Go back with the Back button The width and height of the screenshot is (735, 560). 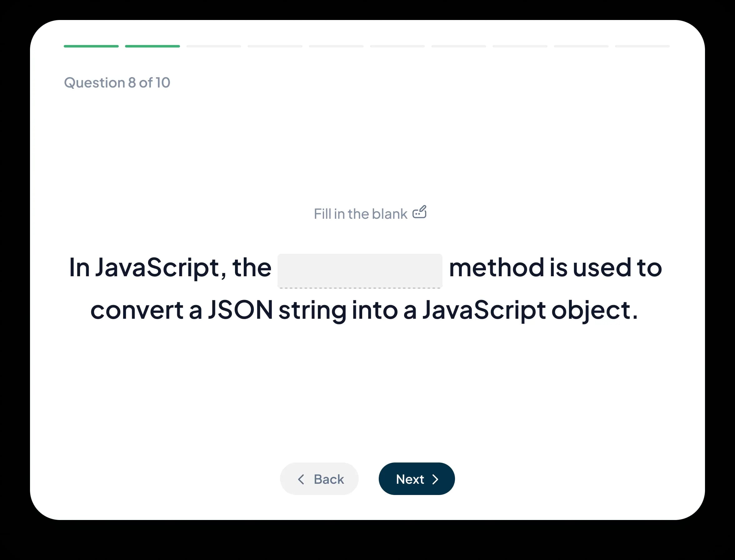tap(319, 479)
